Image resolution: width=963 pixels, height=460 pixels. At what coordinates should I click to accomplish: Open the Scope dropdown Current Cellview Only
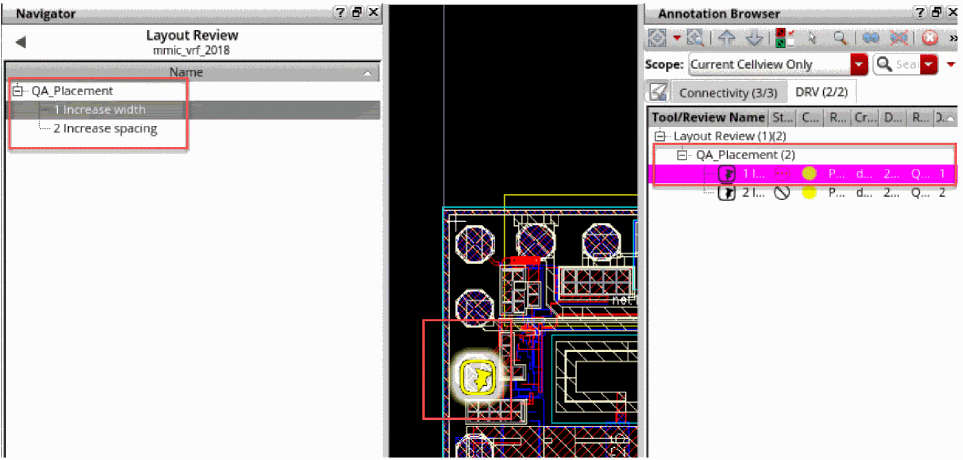click(x=778, y=64)
